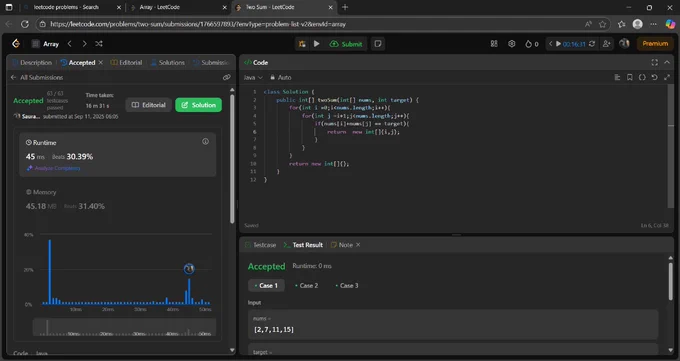Open the Note tab
This screenshot has width=680, height=361.
pos(342,245)
